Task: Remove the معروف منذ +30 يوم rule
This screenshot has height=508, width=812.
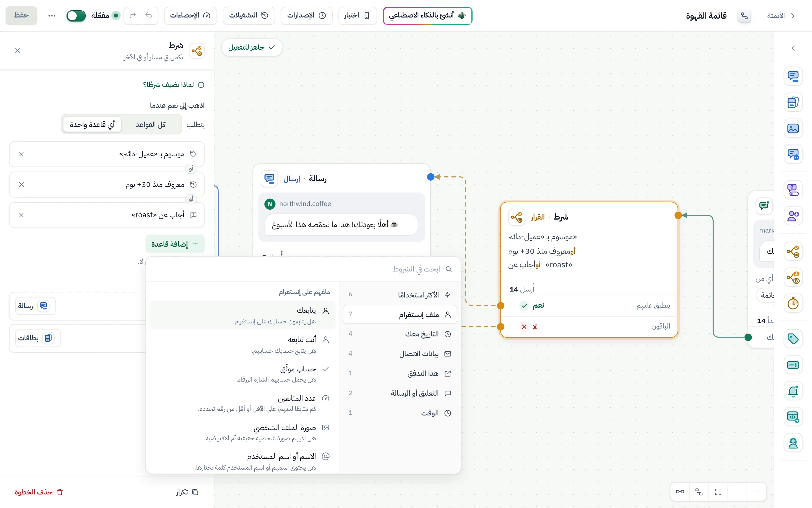Action: pos(21,185)
